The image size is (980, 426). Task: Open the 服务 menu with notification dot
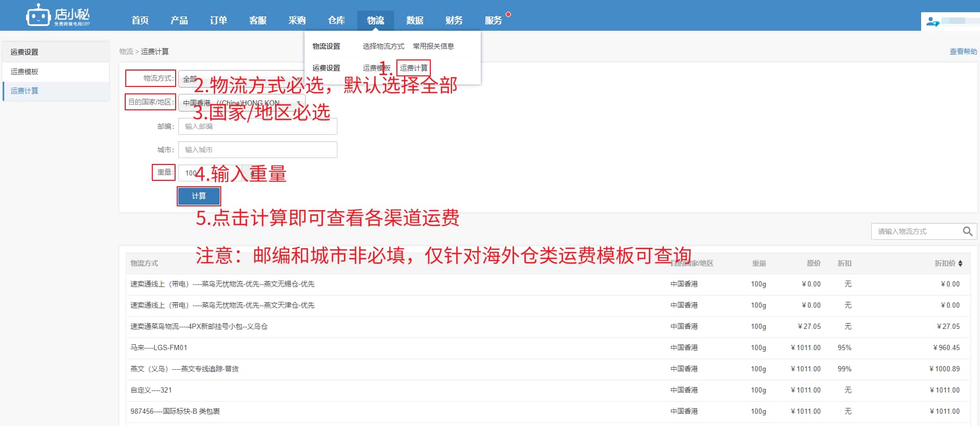tap(493, 20)
